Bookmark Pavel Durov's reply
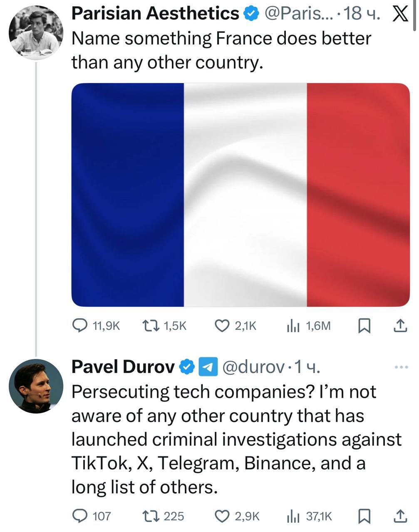419x532 pixels. pos(364,516)
